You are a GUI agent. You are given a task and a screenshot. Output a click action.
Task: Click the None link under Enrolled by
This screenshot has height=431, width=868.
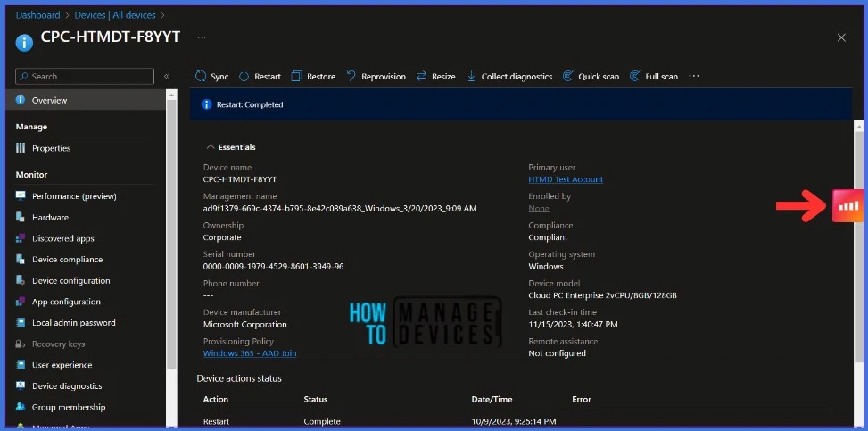(539, 208)
